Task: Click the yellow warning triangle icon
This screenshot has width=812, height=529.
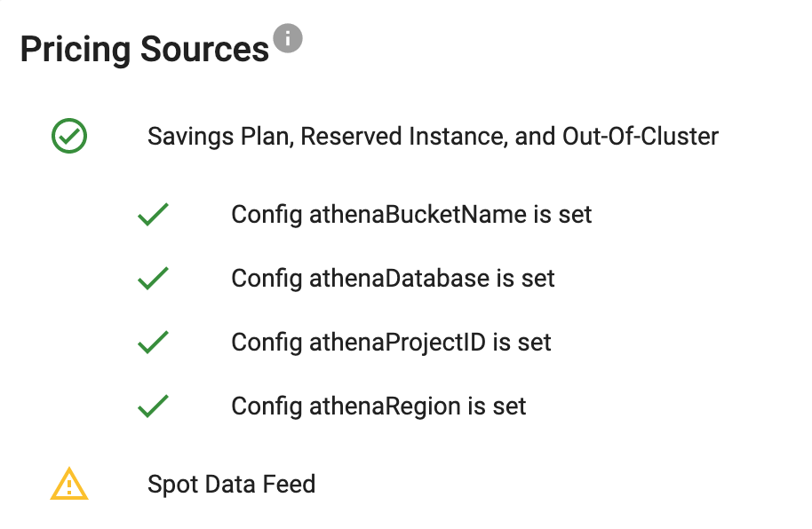Action: 69,484
